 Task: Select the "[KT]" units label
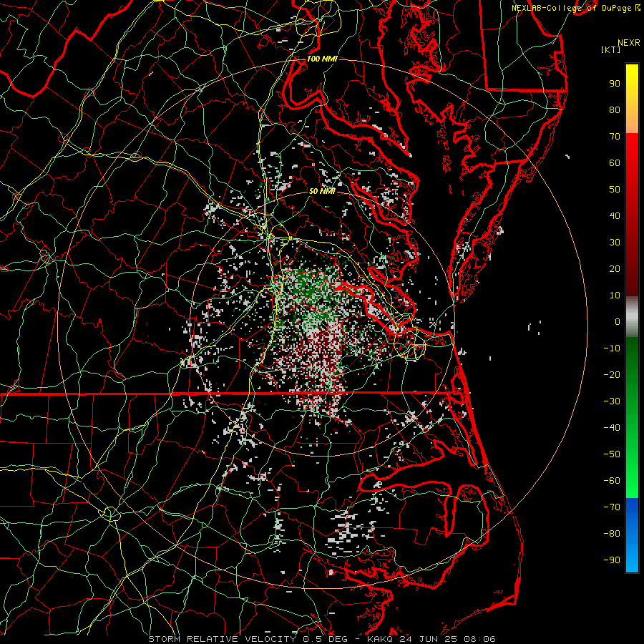(x=611, y=49)
